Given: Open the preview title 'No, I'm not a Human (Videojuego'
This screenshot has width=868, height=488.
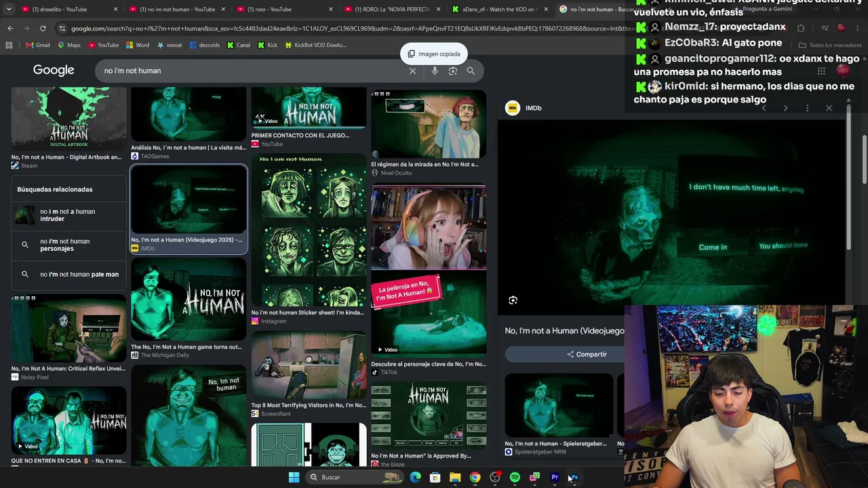Looking at the screenshot, I should (564, 331).
